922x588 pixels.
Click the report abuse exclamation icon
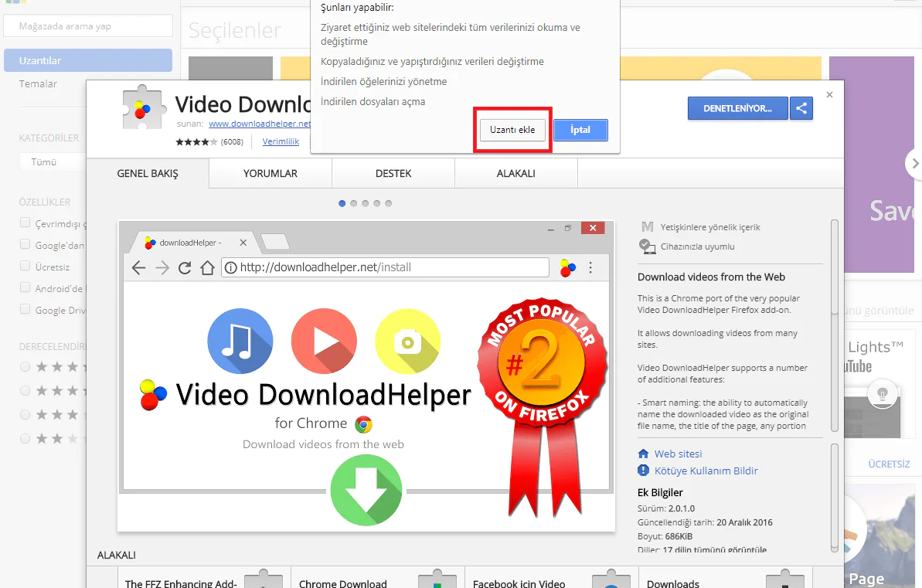pos(643,471)
